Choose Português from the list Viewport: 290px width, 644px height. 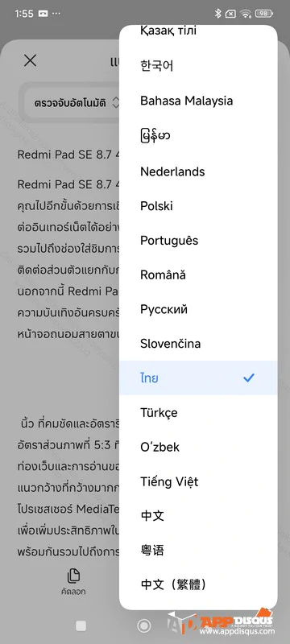coord(198,240)
